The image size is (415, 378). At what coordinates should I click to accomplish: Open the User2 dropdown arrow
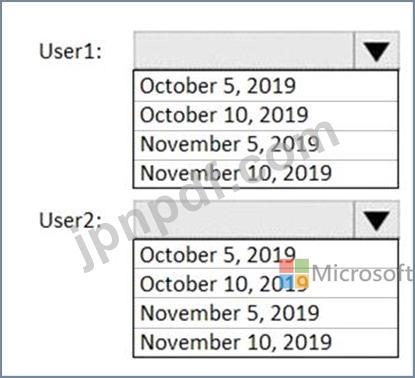[377, 220]
